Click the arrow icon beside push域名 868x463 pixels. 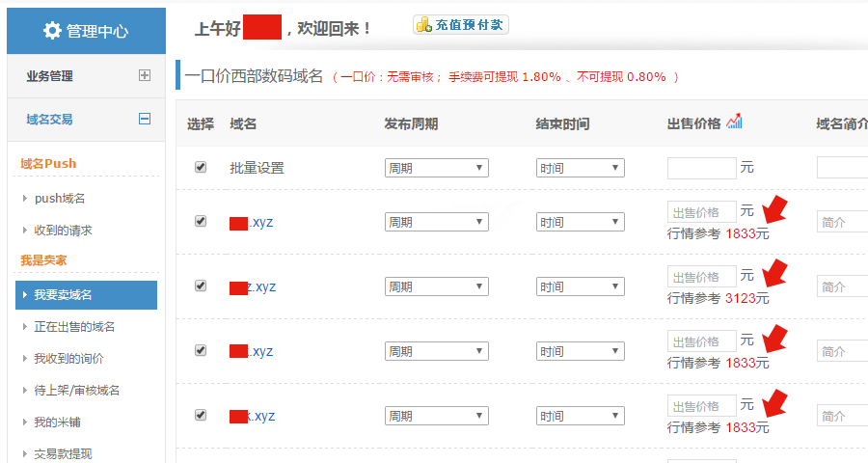point(25,199)
